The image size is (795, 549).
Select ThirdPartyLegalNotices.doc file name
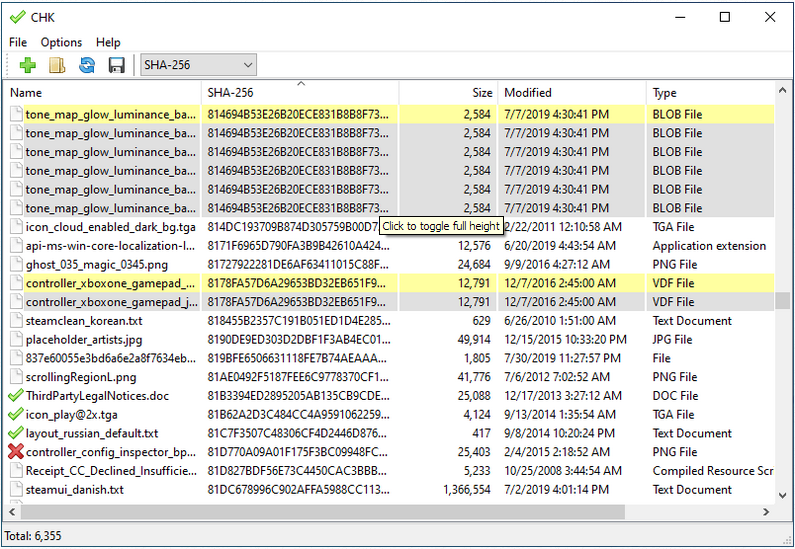[x=97, y=396]
